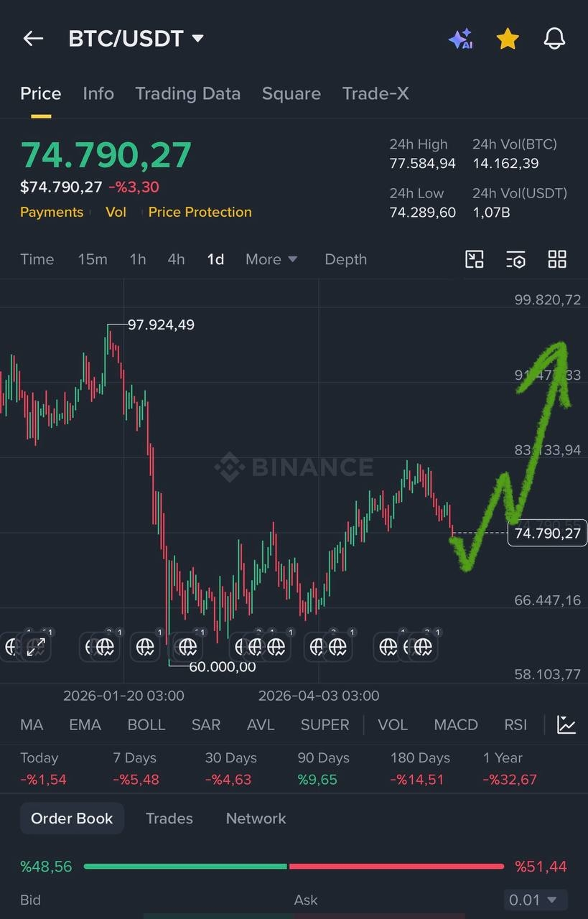
Task: Open the chart drawing tools icon
Action: pyautogui.click(x=475, y=259)
